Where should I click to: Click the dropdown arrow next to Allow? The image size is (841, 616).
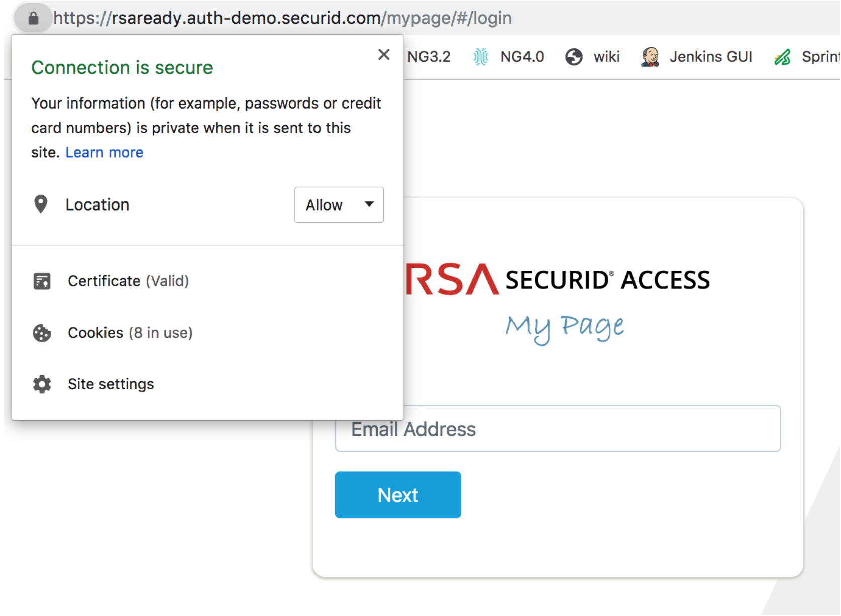coord(369,204)
